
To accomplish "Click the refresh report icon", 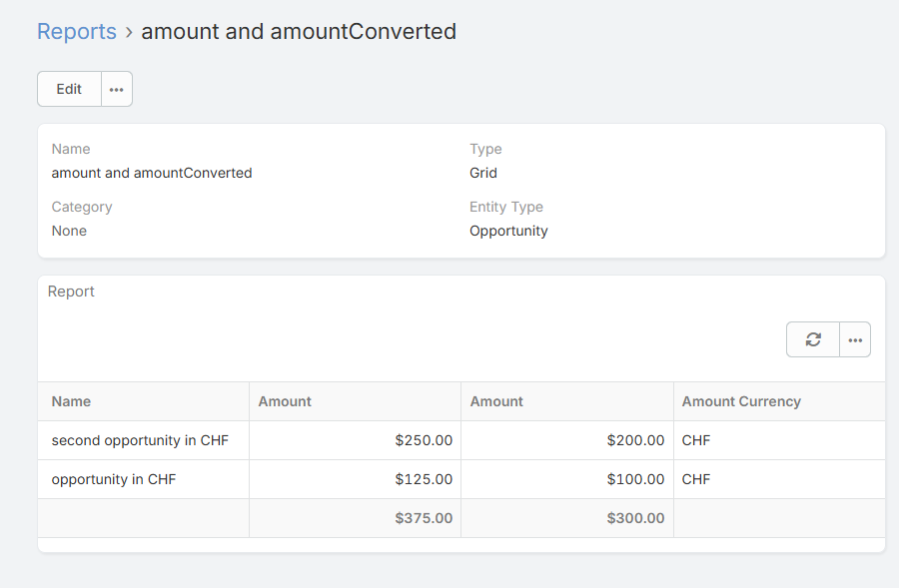I will coord(813,339).
